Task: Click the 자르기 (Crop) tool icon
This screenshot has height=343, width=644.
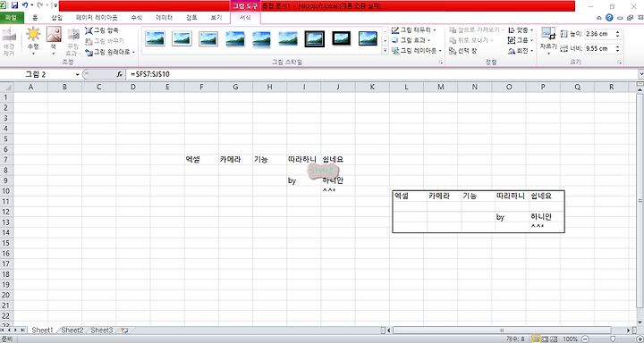Action: point(548,34)
